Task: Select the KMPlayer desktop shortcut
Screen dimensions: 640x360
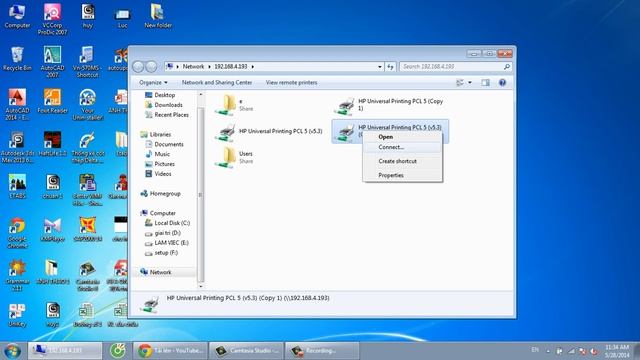Action: point(52,230)
